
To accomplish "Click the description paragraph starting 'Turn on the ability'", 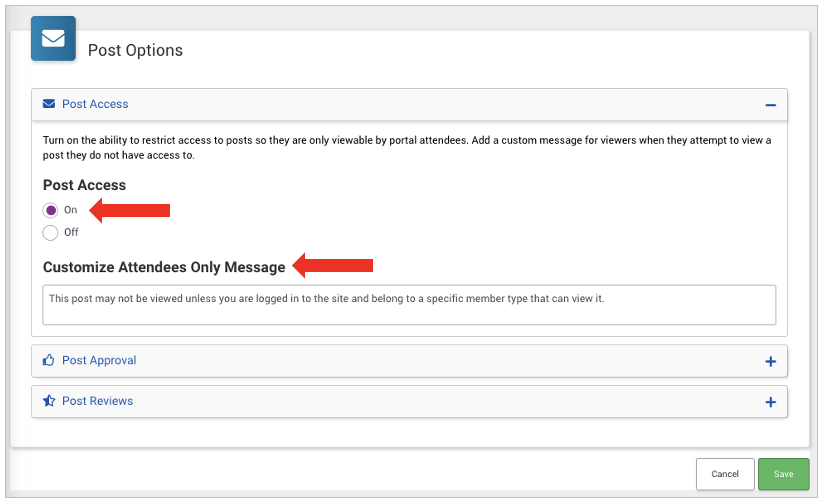I will coord(407,148).
